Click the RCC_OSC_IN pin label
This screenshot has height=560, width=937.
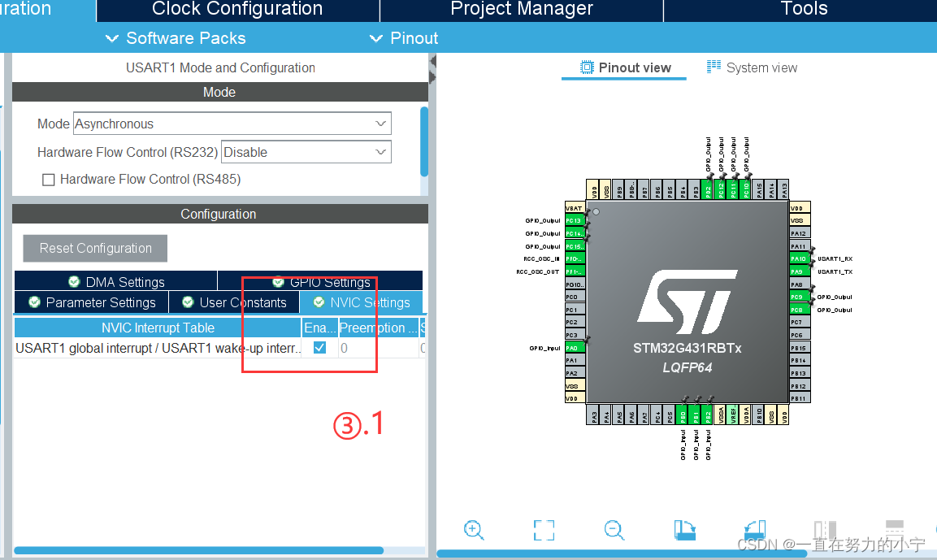tap(541, 258)
